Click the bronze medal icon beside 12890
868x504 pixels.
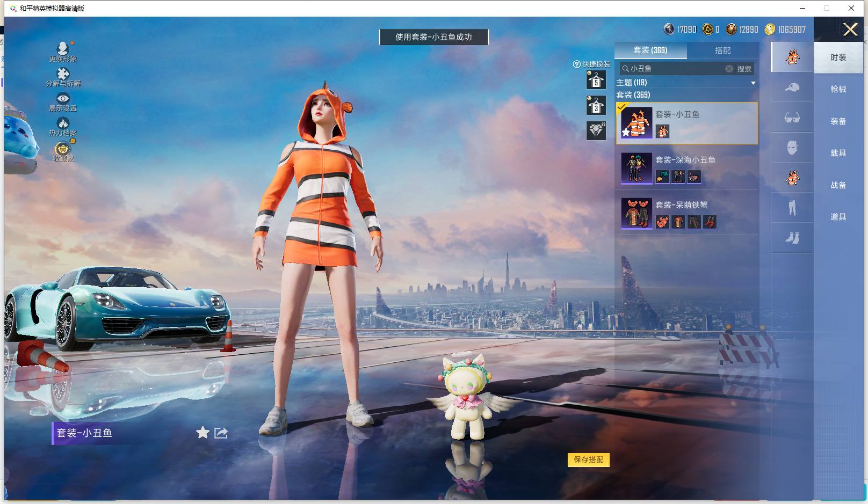tap(731, 29)
